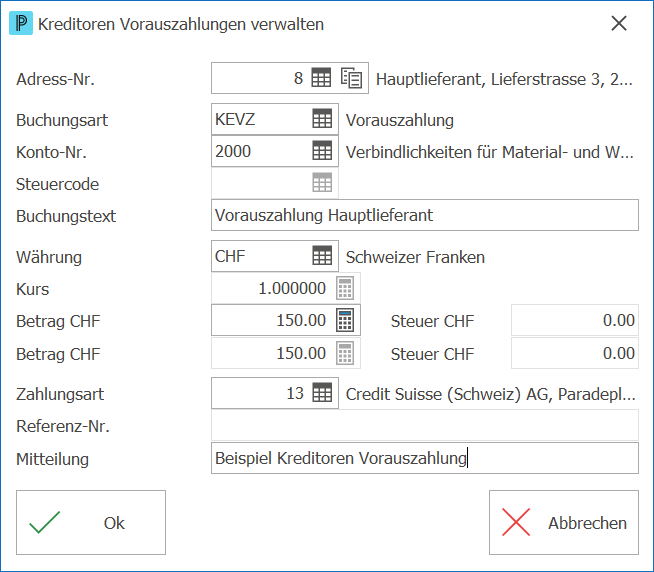
Task: Click the calculator icon of the disabled Betrag CHF field
Action: tap(345, 353)
